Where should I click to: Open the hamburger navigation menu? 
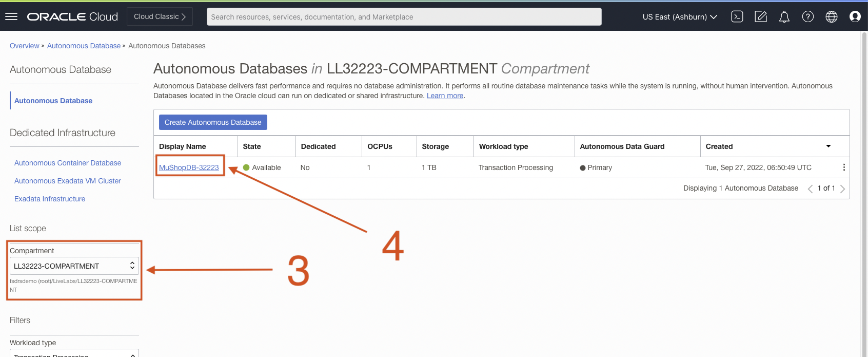pos(11,16)
